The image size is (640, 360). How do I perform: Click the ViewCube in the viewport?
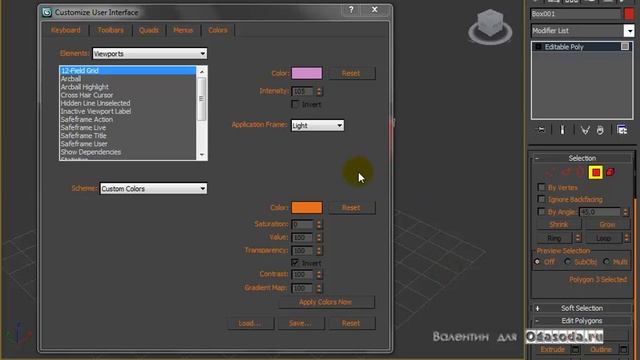(x=490, y=27)
